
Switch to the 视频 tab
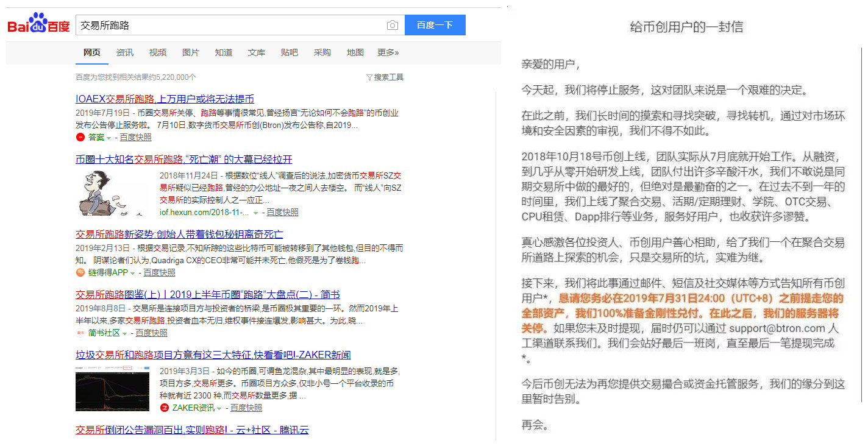coord(158,52)
